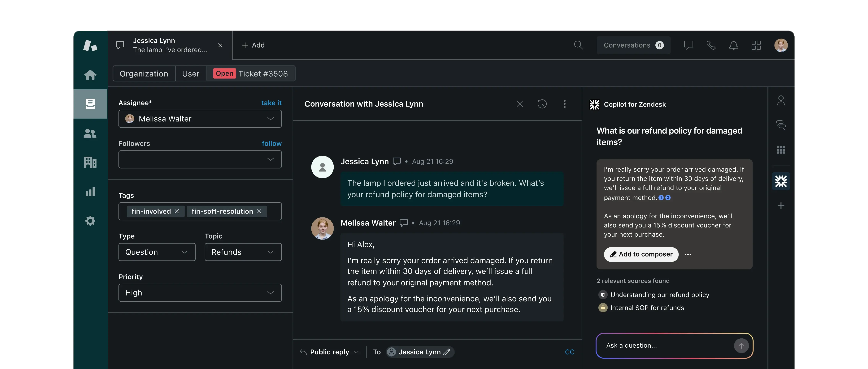Open Reporting bar chart icon
The width and height of the screenshot is (868, 369).
[90, 192]
